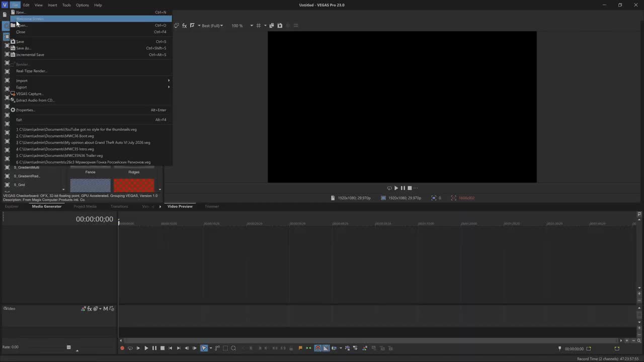Toggle Enable Snapping magnet button
The width and height of the screenshot is (644, 362).
click(x=318, y=348)
